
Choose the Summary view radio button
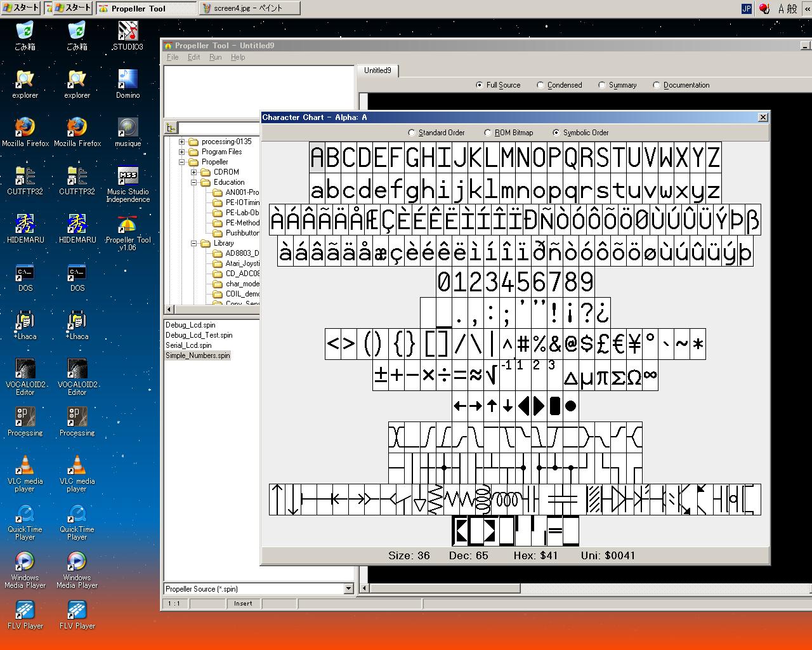(x=617, y=85)
